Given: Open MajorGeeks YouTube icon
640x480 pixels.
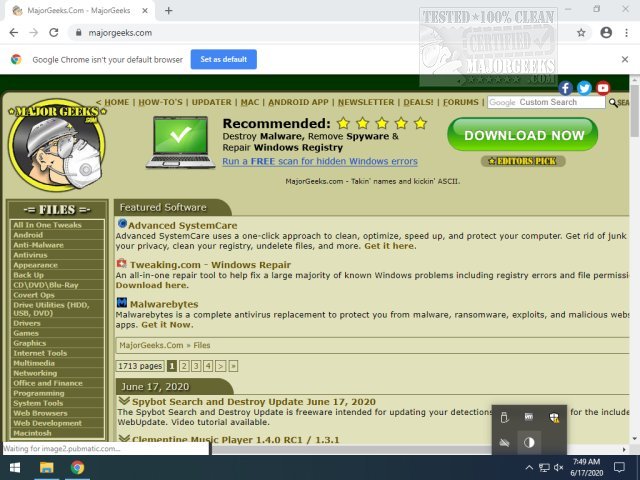Looking at the screenshot, I should pyautogui.click(x=603, y=88).
